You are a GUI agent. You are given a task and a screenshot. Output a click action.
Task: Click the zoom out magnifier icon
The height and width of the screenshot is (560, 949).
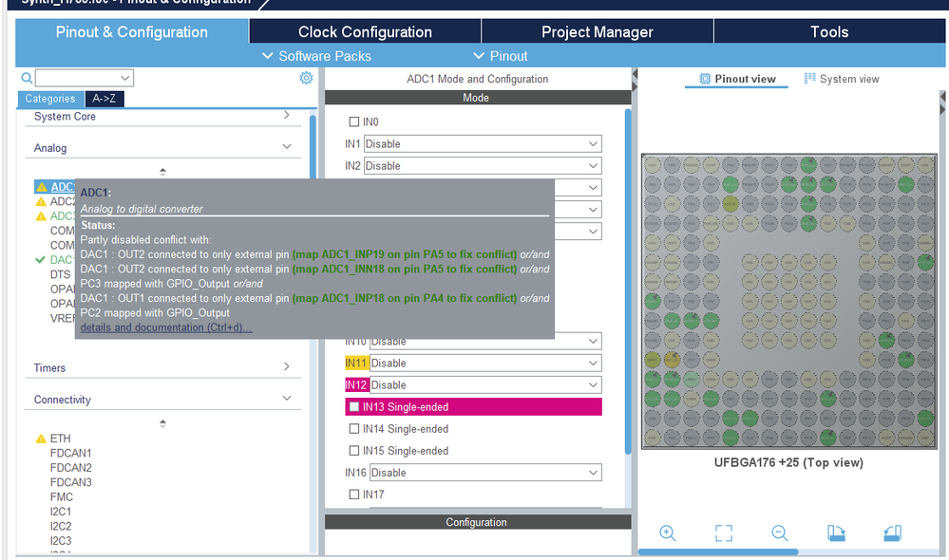(780, 532)
